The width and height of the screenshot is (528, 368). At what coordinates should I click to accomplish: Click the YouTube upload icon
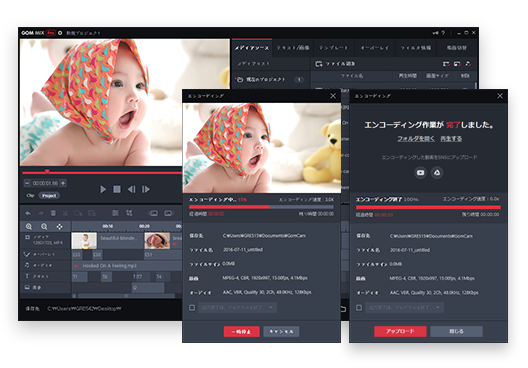420,173
